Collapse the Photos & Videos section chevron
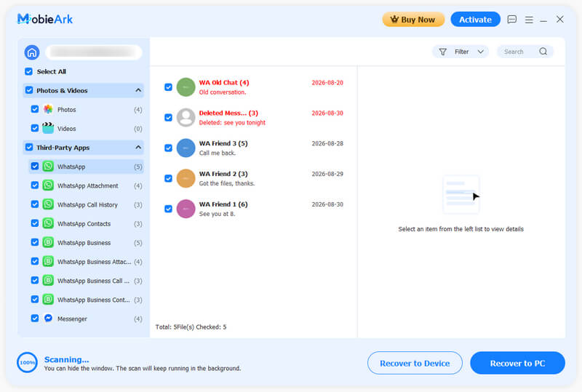The height and width of the screenshot is (392, 582). tap(138, 90)
